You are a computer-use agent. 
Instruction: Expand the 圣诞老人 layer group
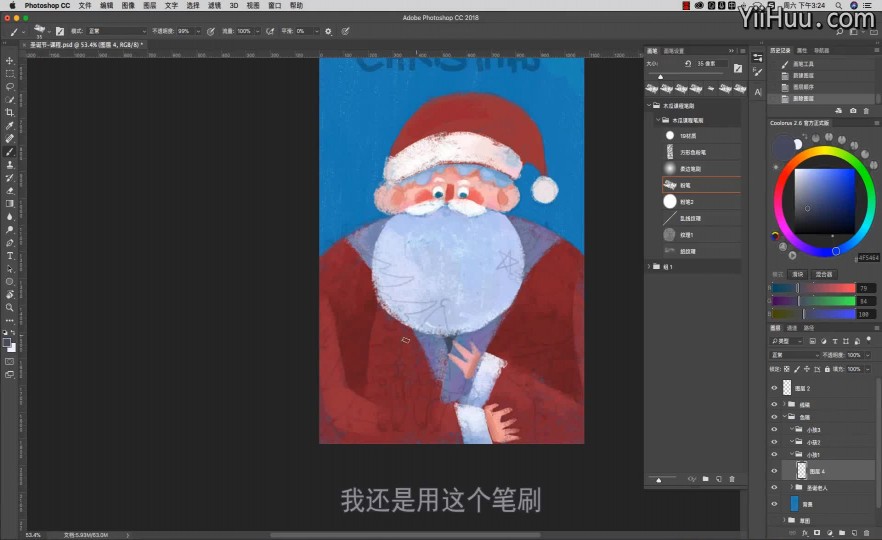coord(792,487)
